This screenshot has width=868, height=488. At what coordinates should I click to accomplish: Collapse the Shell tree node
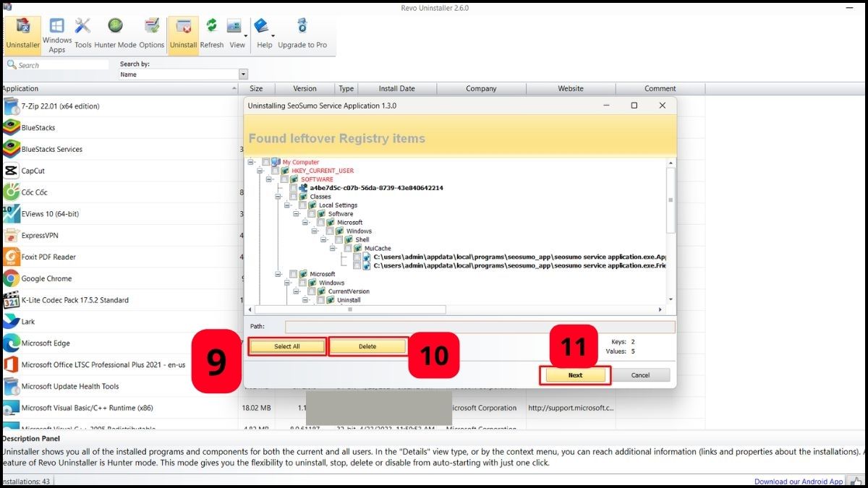323,240
